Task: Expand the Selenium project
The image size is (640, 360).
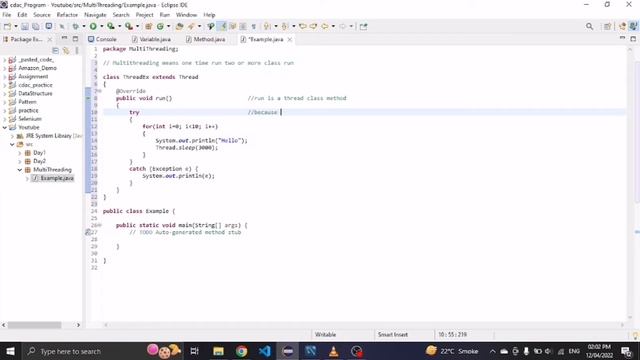Action: point(4,119)
